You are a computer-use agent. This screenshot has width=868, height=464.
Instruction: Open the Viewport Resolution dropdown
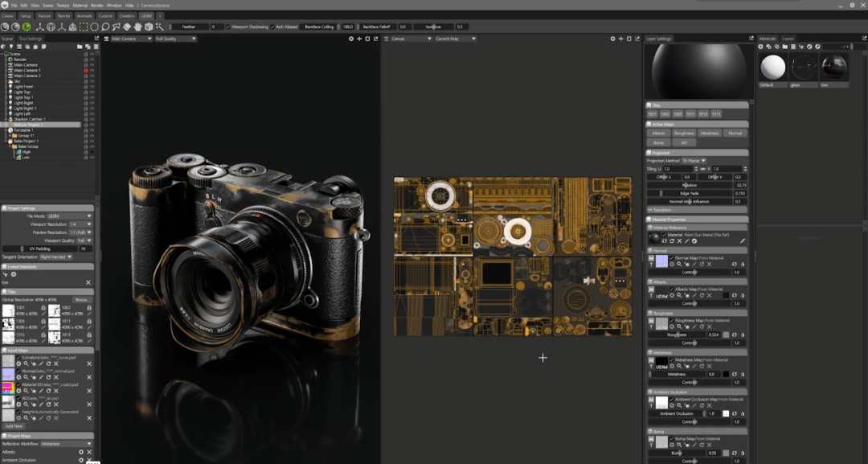[x=80, y=224]
